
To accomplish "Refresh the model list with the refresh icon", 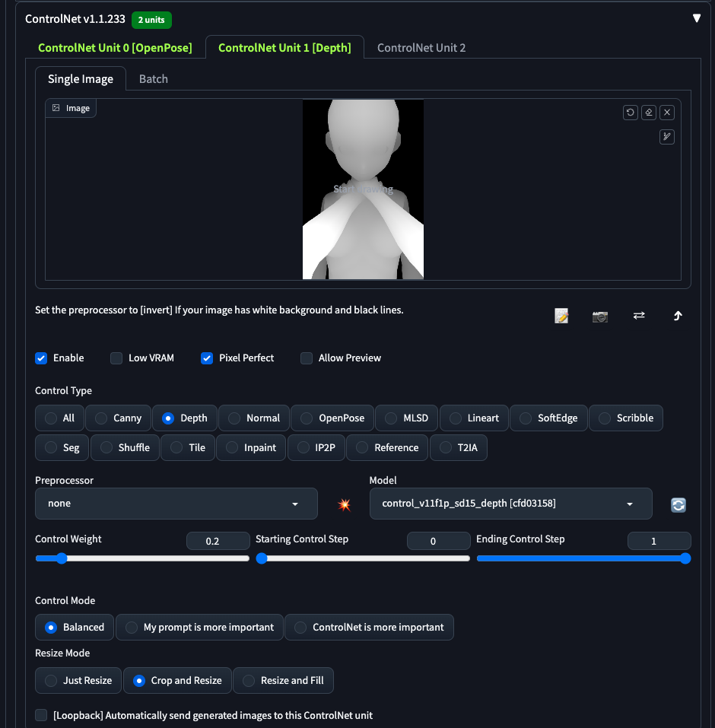I will [678, 504].
